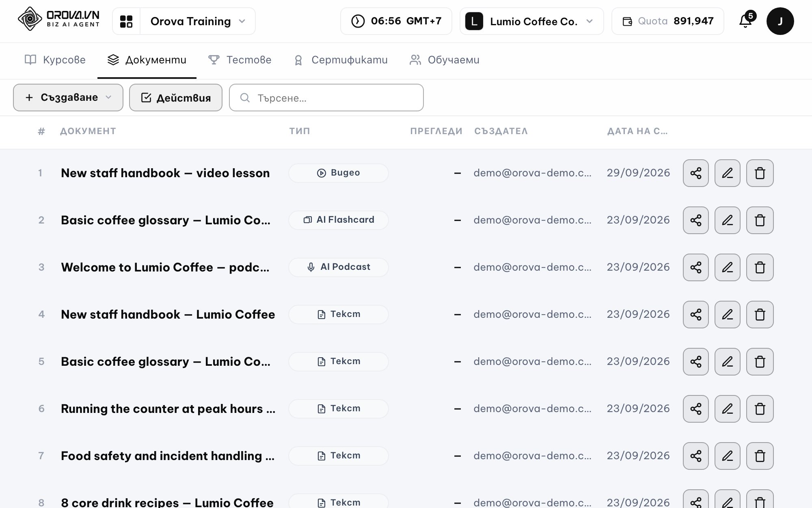Open the user avatar J menu

(780, 21)
